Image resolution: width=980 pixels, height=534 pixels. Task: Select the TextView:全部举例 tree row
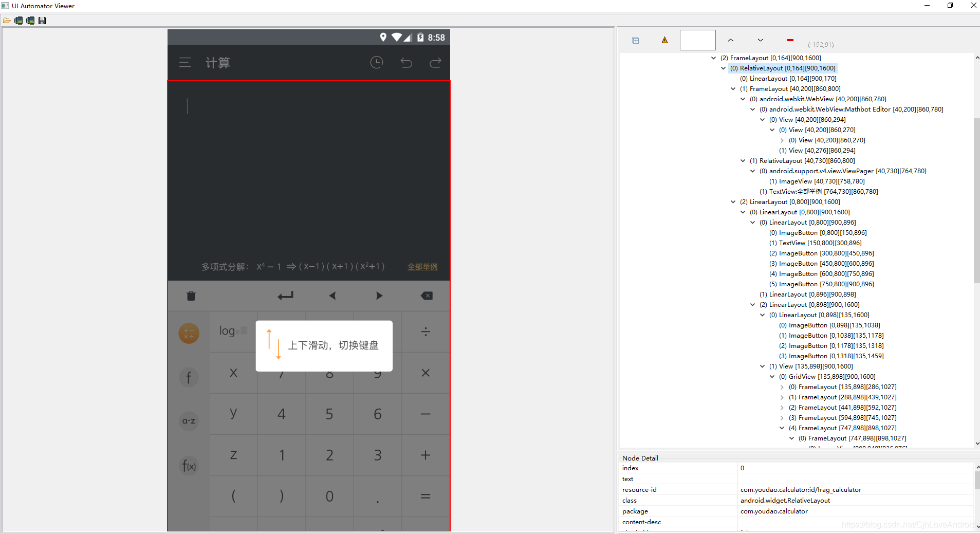tap(823, 192)
